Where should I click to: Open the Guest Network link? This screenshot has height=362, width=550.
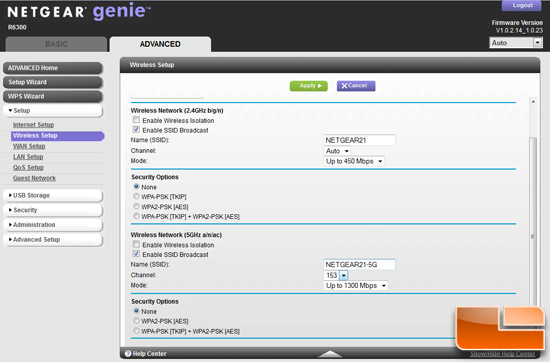tap(34, 178)
